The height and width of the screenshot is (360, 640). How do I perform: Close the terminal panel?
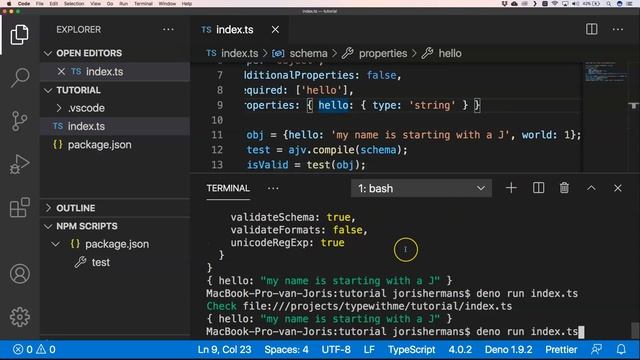tap(618, 188)
